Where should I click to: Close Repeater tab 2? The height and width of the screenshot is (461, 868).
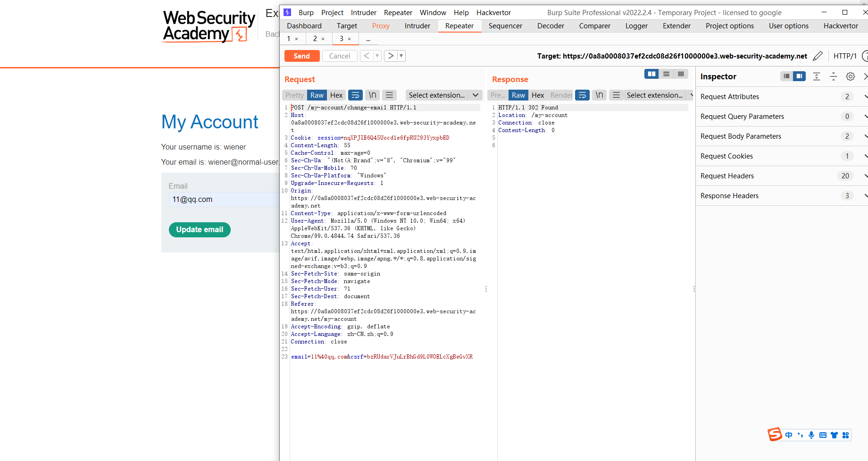(323, 39)
